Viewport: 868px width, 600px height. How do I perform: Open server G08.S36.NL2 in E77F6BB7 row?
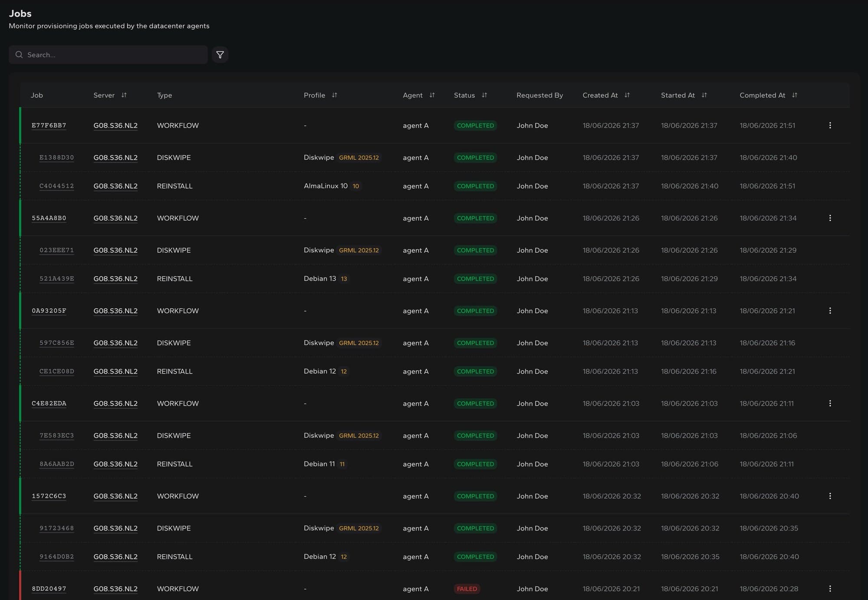(115, 125)
